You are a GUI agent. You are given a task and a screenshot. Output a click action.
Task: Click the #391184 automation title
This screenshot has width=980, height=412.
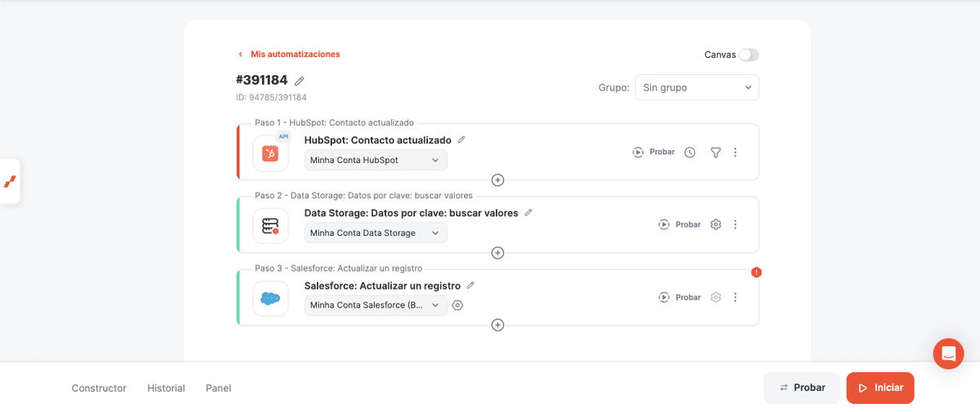click(x=261, y=80)
